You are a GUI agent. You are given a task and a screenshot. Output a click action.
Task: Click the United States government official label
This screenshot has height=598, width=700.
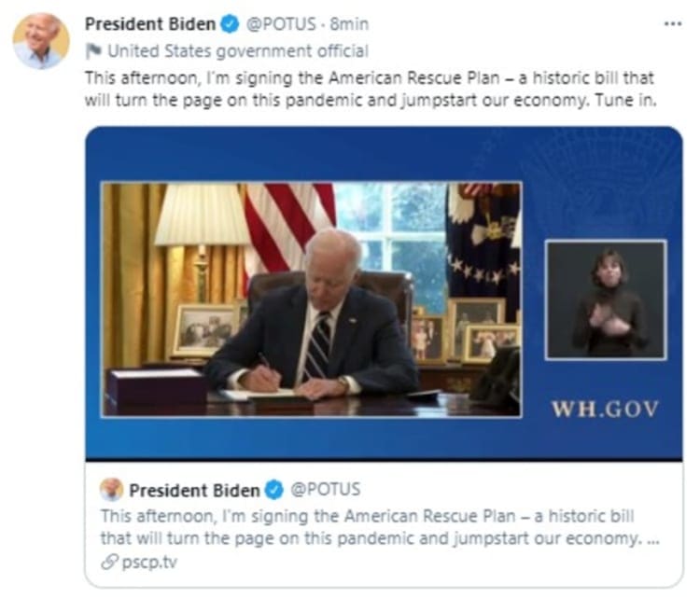pos(238,51)
